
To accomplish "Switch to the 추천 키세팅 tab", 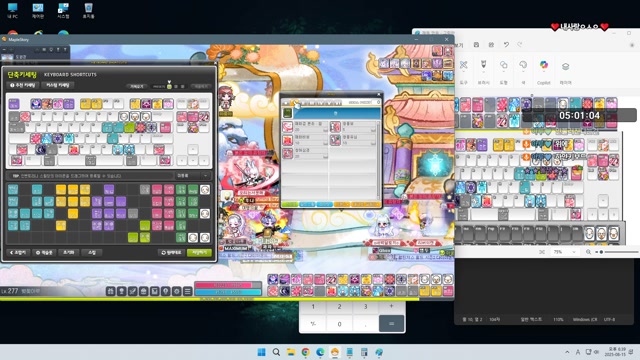I will pos(23,85).
